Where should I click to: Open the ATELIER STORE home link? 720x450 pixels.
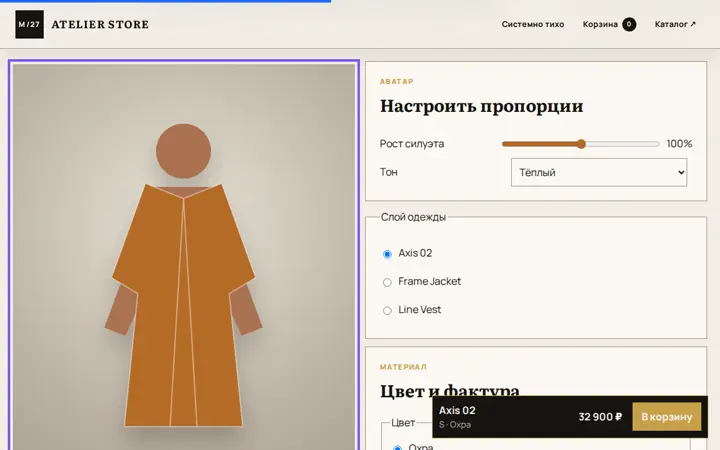point(100,24)
